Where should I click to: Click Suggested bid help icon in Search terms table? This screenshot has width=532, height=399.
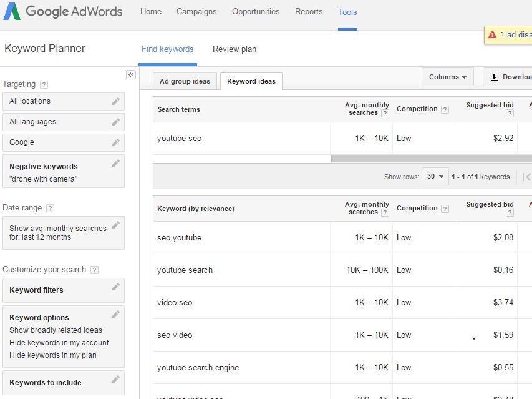(x=510, y=114)
